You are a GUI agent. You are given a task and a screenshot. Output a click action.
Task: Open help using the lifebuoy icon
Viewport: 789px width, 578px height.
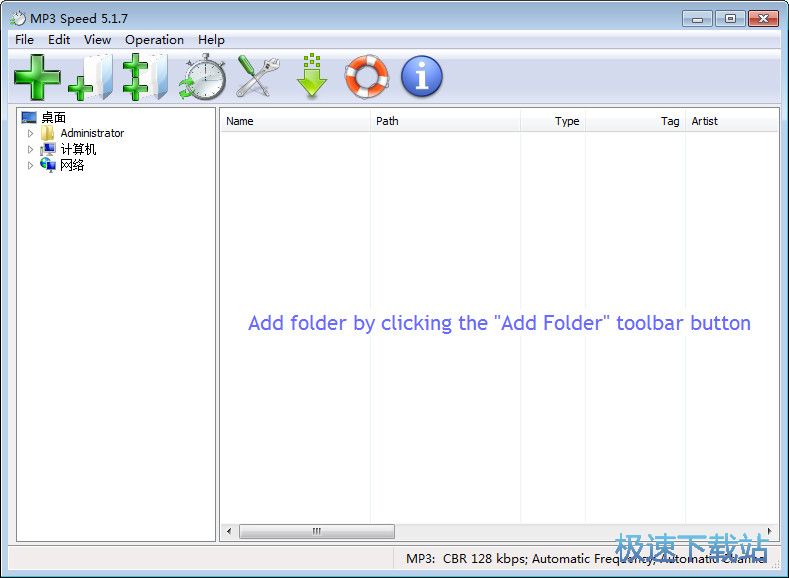(367, 77)
